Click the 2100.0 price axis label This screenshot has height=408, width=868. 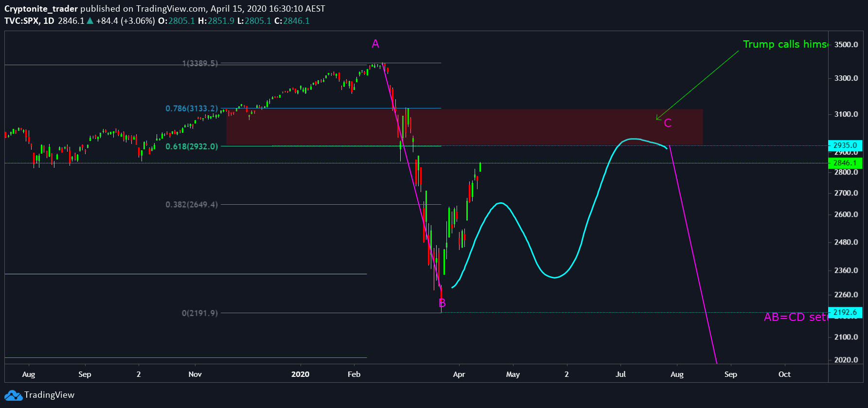pyautogui.click(x=846, y=337)
